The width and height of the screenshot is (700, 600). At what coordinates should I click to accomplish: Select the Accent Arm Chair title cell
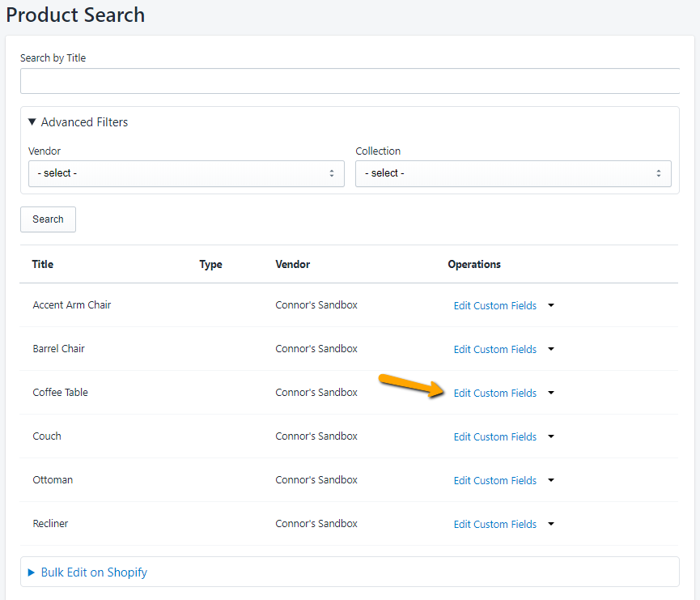(x=71, y=304)
